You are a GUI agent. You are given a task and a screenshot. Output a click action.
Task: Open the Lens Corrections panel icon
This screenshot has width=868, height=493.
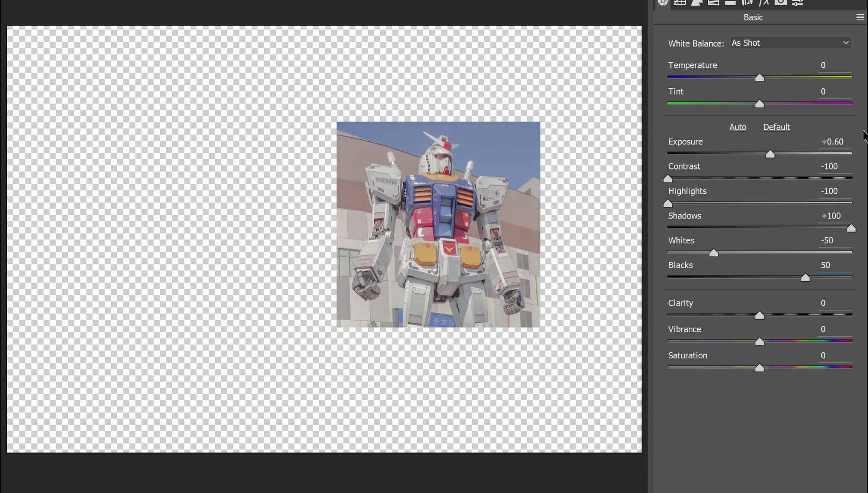[x=747, y=2]
